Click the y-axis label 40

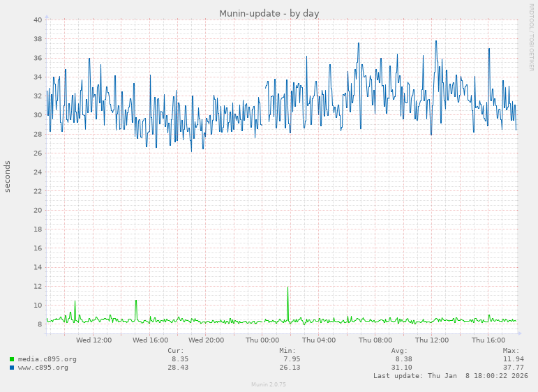coord(38,20)
